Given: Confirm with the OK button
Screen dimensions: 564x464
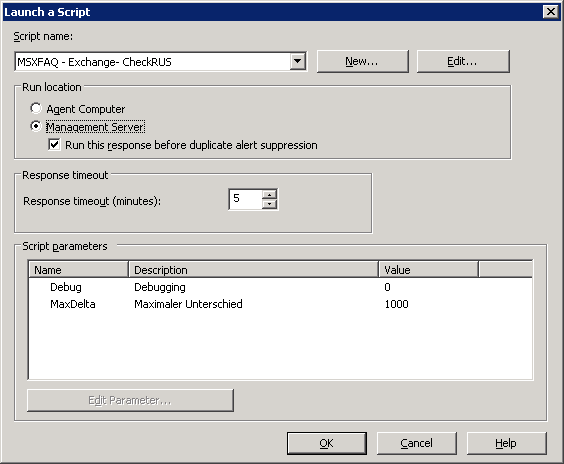Looking at the screenshot, I should (327, 443).
